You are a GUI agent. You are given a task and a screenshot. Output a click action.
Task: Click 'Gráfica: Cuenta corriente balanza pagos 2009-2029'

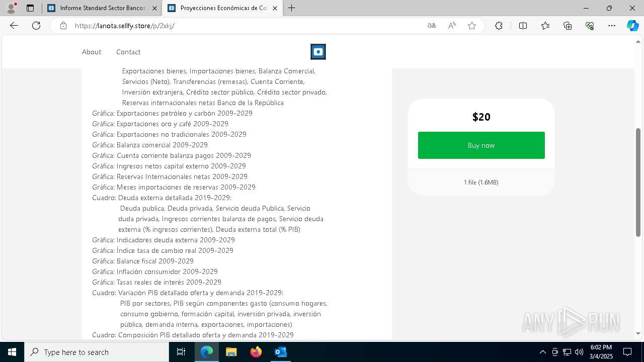click(x=172, y=155)
